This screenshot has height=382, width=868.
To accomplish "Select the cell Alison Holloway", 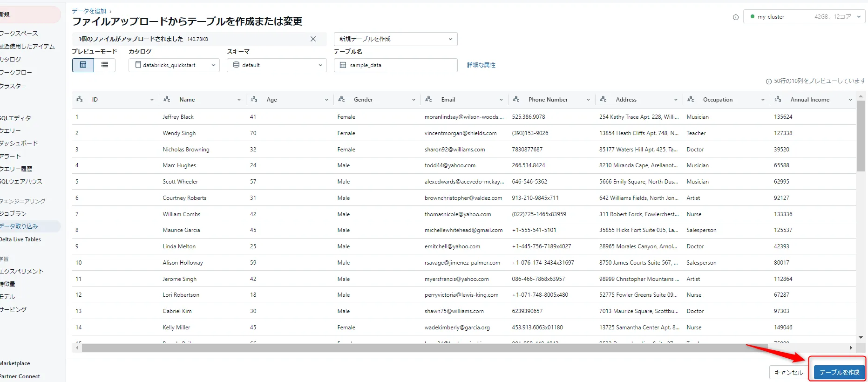I will (183, 263).
